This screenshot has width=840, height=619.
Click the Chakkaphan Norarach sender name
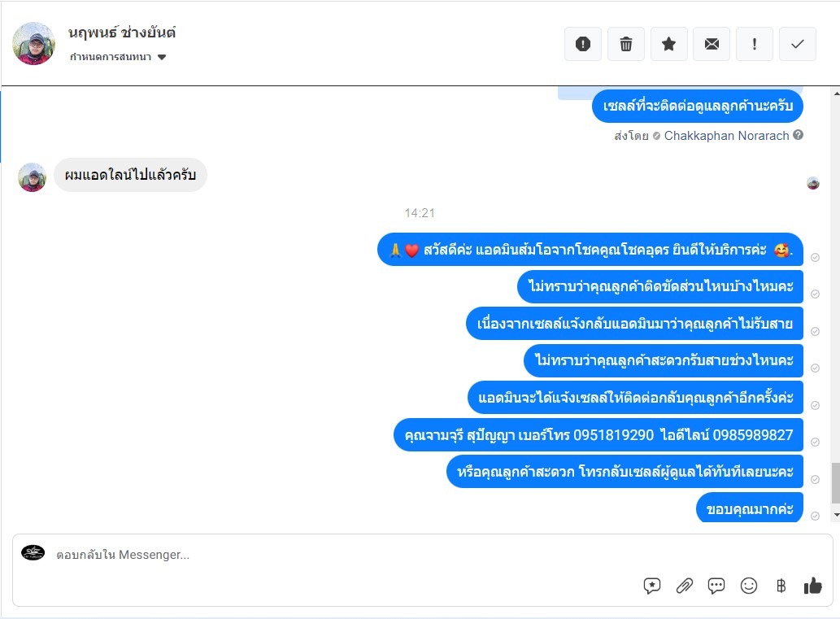click(726, 136)
